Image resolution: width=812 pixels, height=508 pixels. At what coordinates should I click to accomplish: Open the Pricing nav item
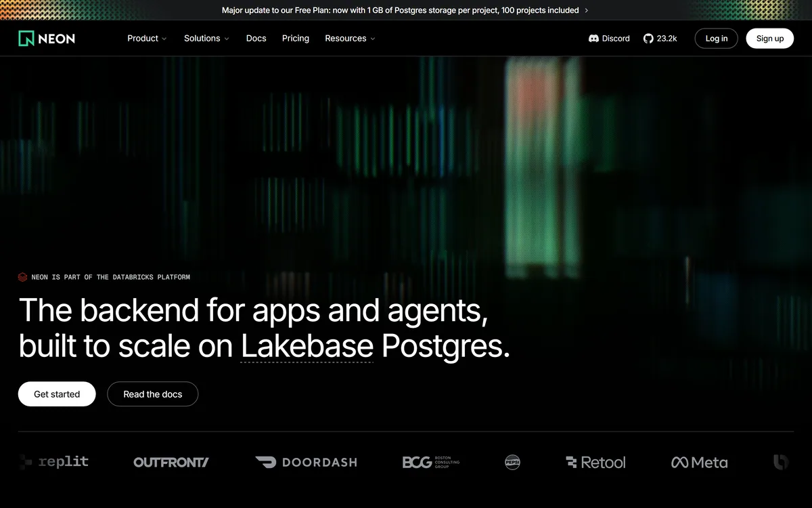pyautogui.click(x=296, y=39)
